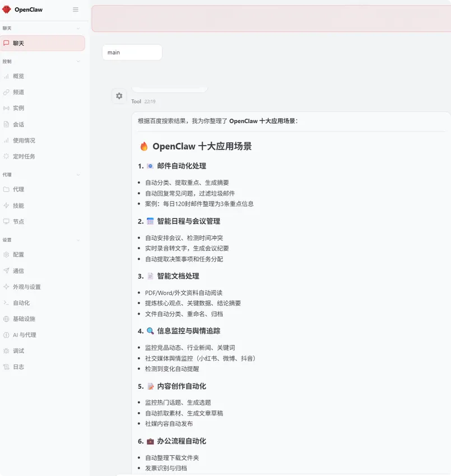Click the broadcast icon beside 实例
451x476 pixels.
coord(6,108)
